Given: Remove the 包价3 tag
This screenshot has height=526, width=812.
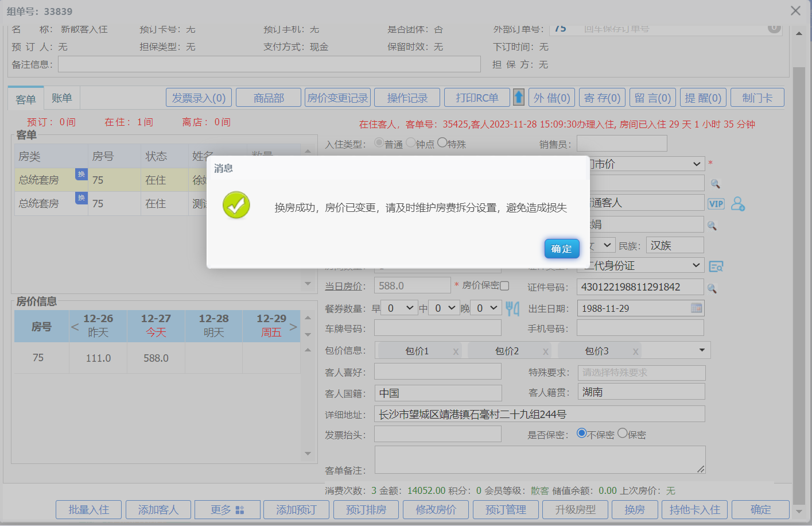Looking at the screenshot, I should [x=636, y=351].
